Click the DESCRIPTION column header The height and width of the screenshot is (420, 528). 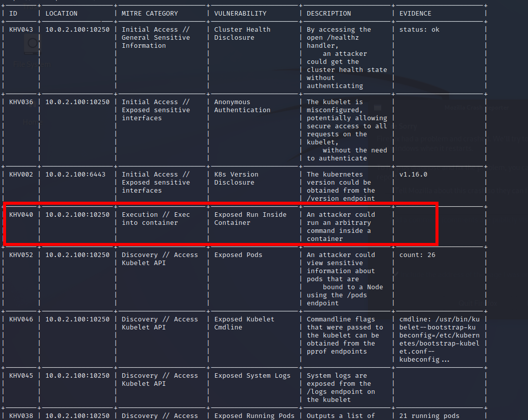point(329,14)
